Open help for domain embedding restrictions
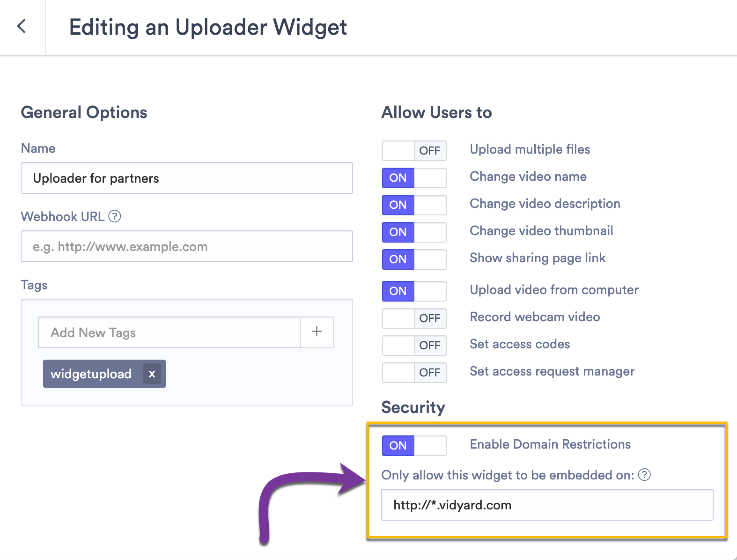737x560 pixels. pos(644,475)
